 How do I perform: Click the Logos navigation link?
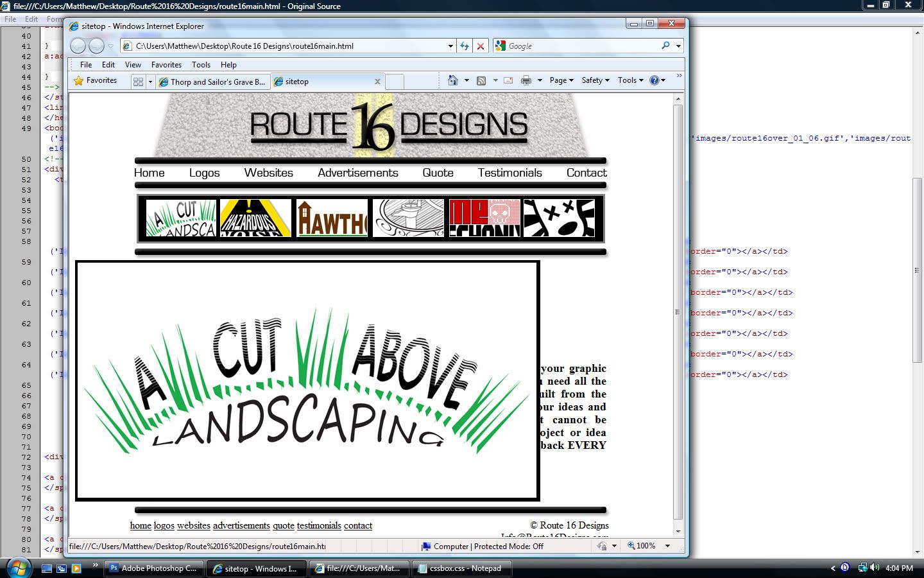click(x=205, y=173)
